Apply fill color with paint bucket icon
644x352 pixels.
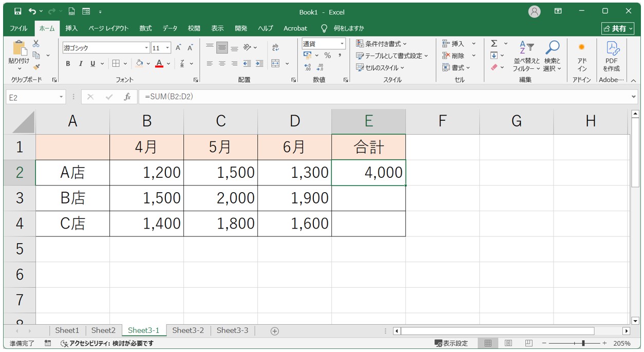tap(139, 64)
